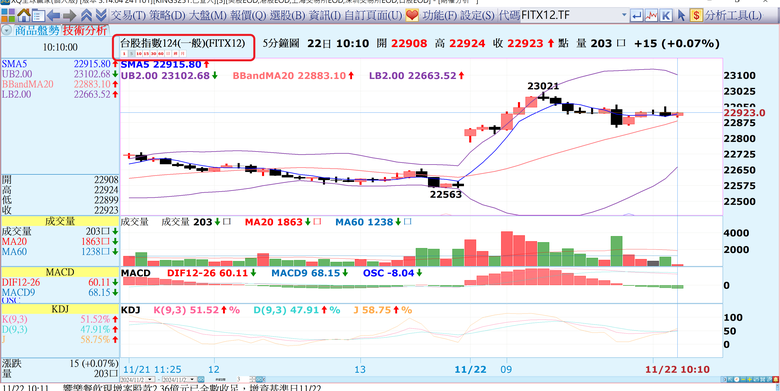Select the 5-minute period button
780x391 pixels.
pos(131,54)
